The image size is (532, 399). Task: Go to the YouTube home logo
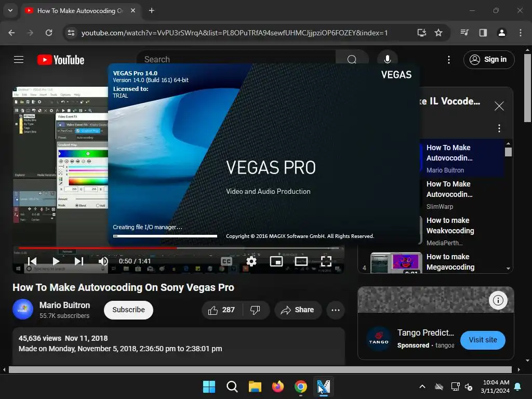pos(61,60)
